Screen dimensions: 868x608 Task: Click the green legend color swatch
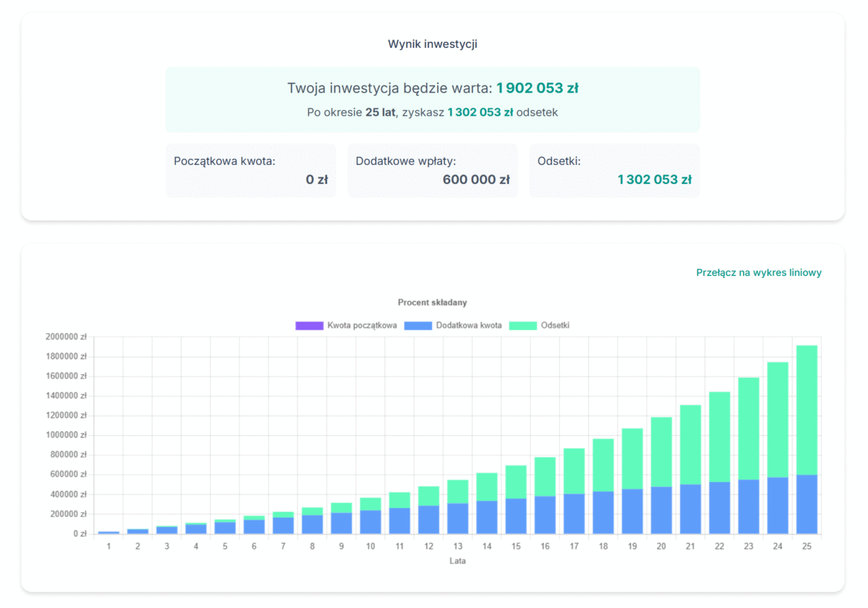tap(522, 326)
